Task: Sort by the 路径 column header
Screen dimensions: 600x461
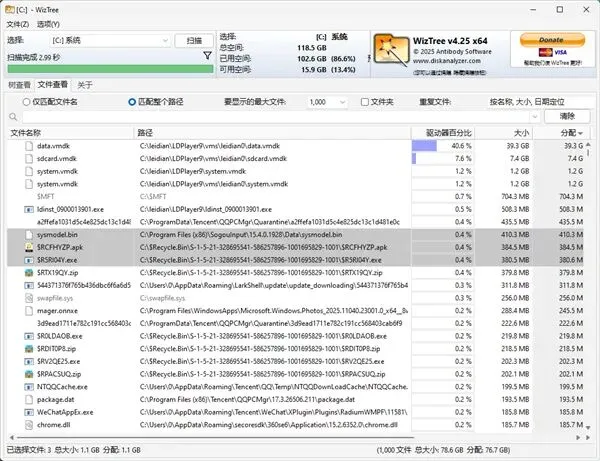Action: coord(272,133)
